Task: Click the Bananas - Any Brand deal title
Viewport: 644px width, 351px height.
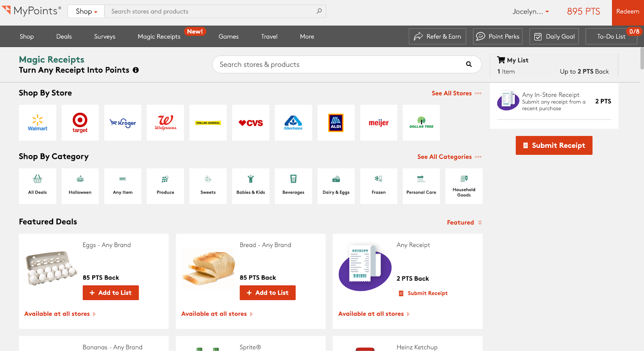Action: click(113, 347)
